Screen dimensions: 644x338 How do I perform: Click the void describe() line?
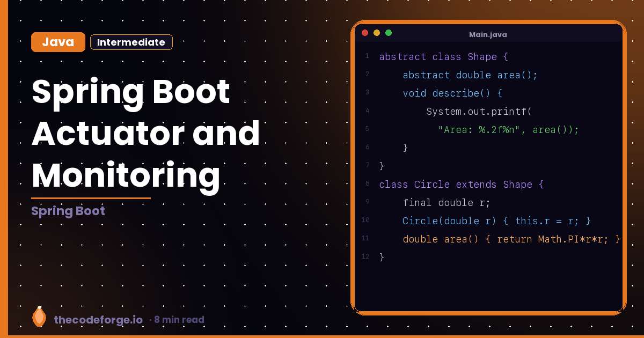coord(452,93)
